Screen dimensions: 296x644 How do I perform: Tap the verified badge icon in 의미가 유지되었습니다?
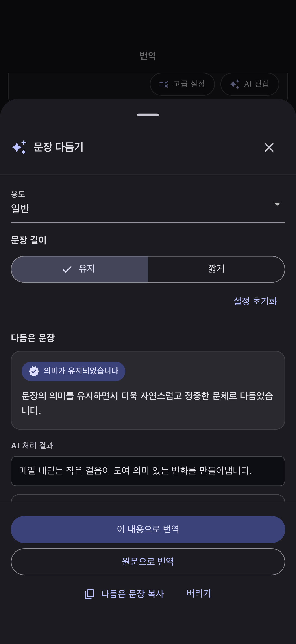34,371
